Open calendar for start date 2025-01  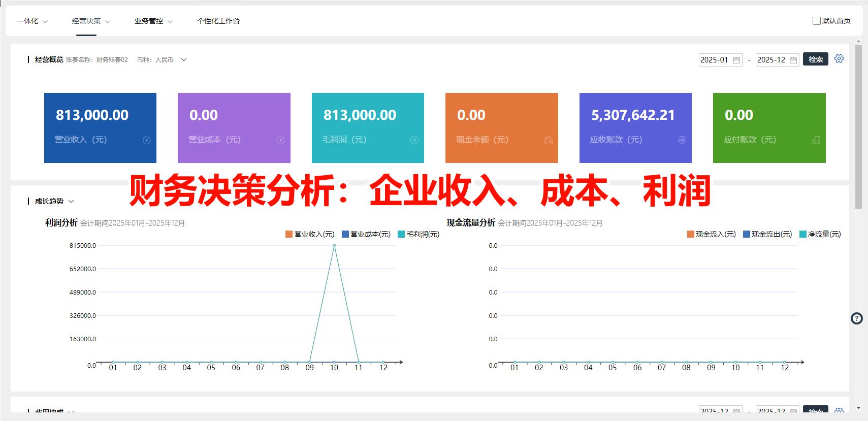[x=736, y=60]
